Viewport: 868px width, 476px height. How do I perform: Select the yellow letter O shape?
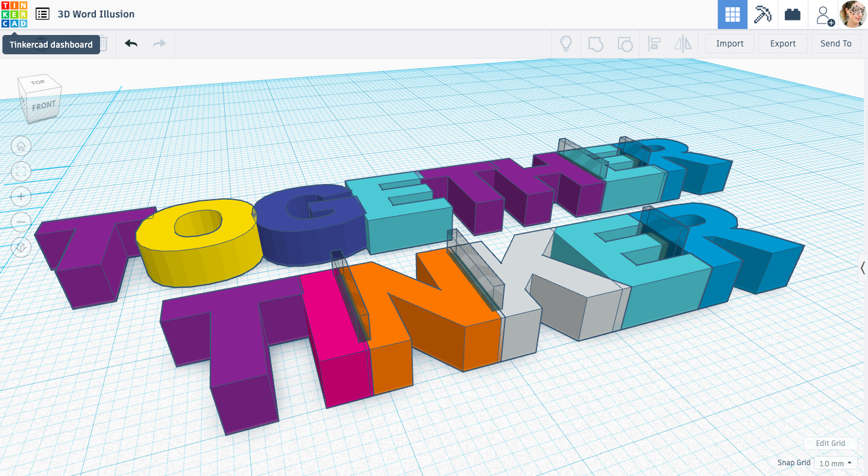(199, 244)
